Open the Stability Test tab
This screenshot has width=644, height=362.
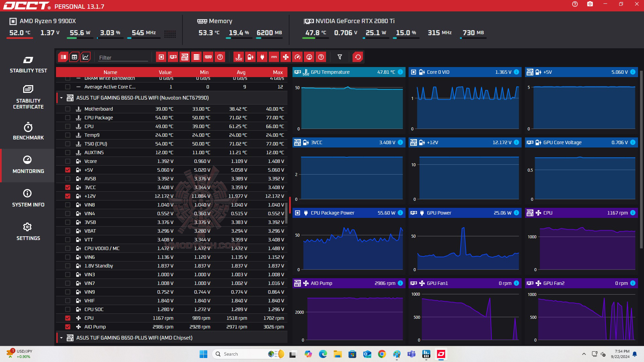(x=28, y=65)
